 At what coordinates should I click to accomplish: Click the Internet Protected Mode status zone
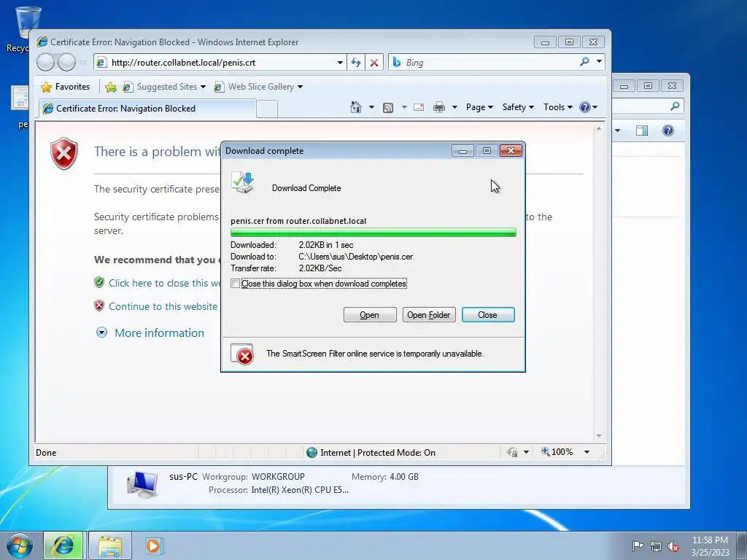(x=371, y=452)
